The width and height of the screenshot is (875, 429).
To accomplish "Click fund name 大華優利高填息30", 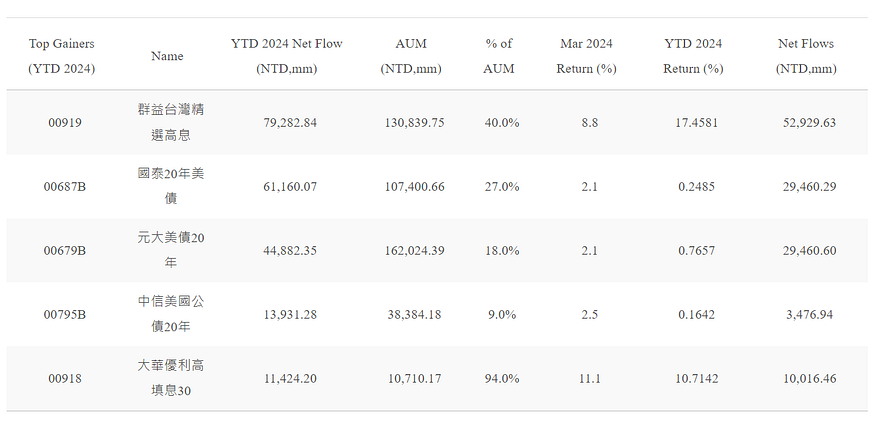I will [171, 378].
